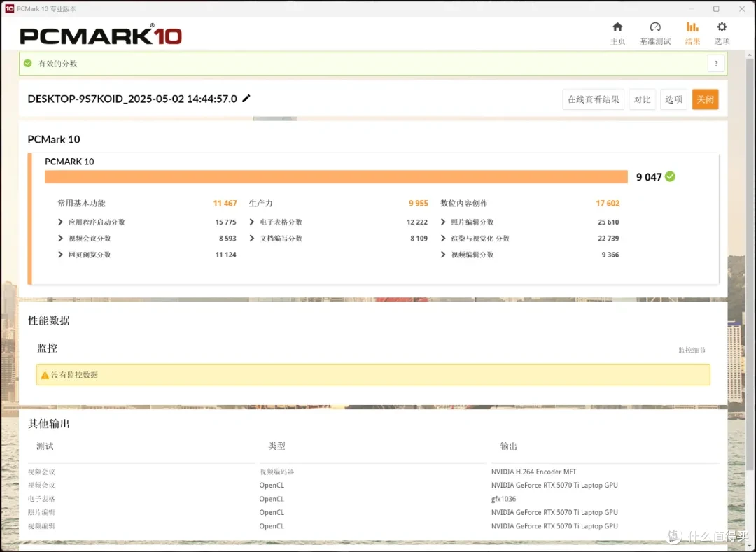756x552 pixels.
Task: Click the 数位内容创作 score 17 602
Action: [608, 204]
